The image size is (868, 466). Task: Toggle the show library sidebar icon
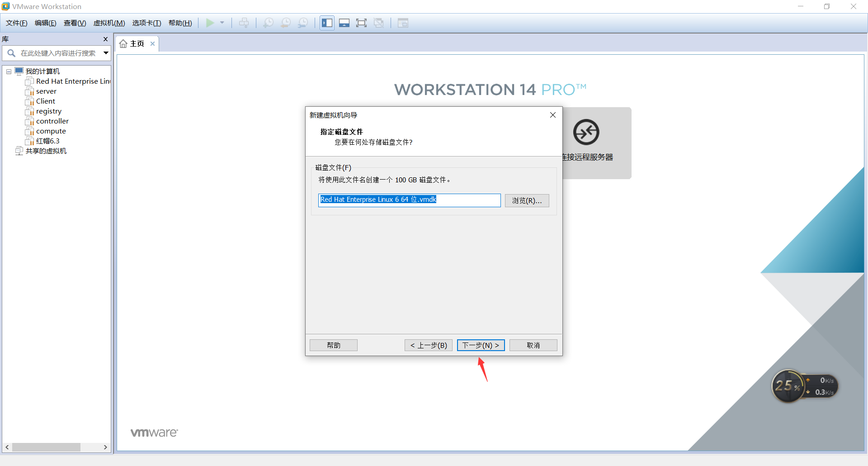click(327, 23)
